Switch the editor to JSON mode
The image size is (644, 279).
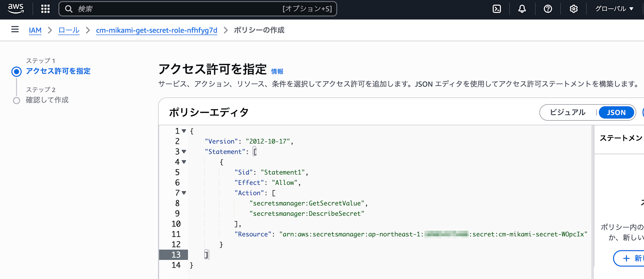tap(616, 113)
